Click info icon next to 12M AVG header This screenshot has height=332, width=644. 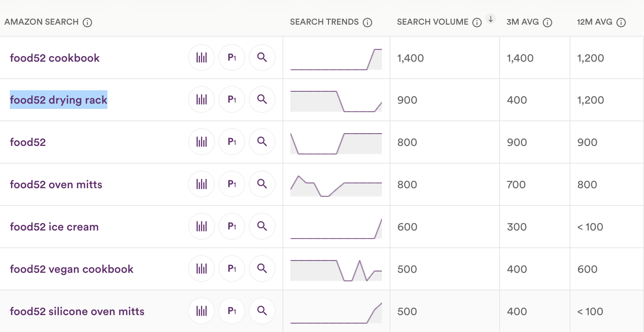621,23
